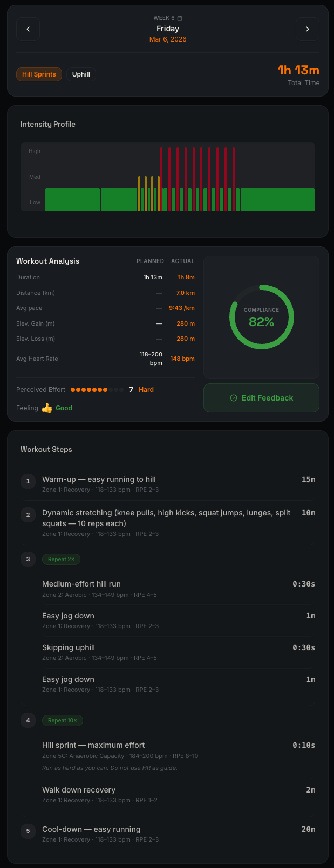Go to previous day with left chevron

28,29
